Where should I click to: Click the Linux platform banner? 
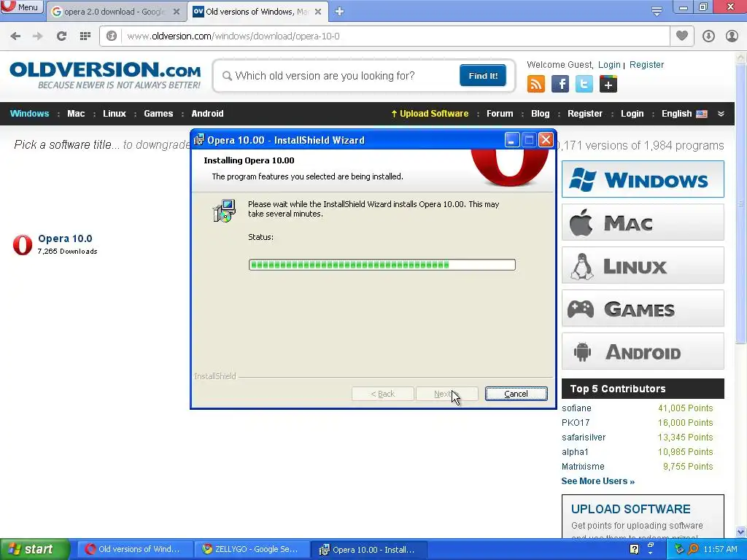tap(643, 265)
